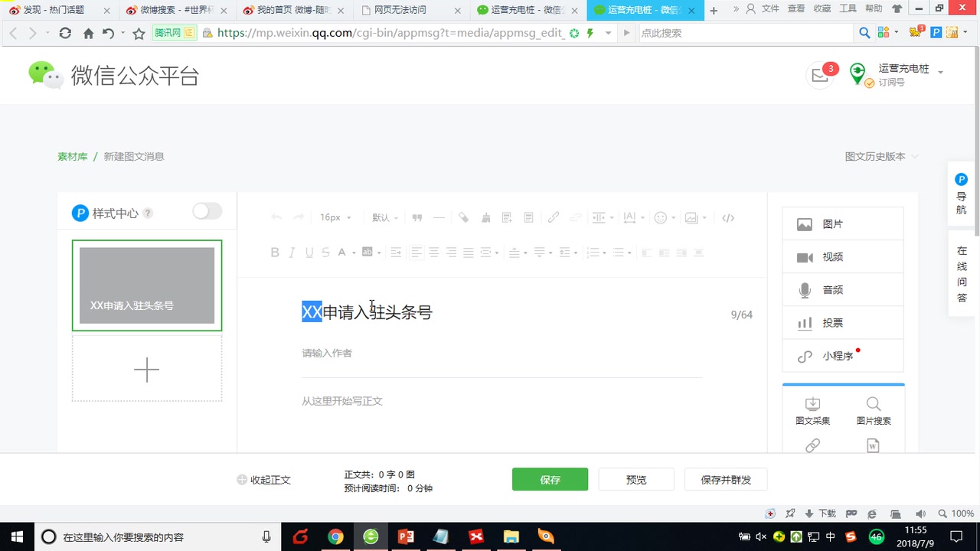This screenshot has width=980, height=551.
Task: Insert a blockquote with the quote icon
Action: pos(417,217)
